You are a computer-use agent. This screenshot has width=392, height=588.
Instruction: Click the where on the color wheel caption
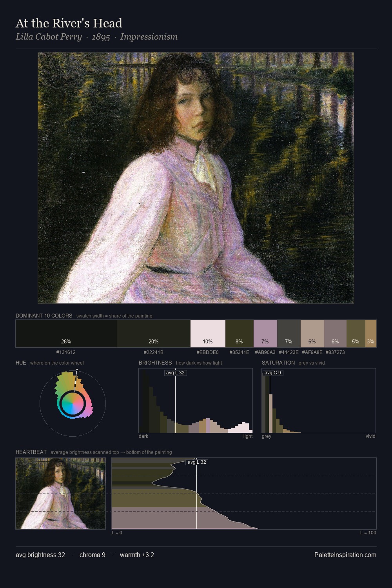[x=57, y=363]
